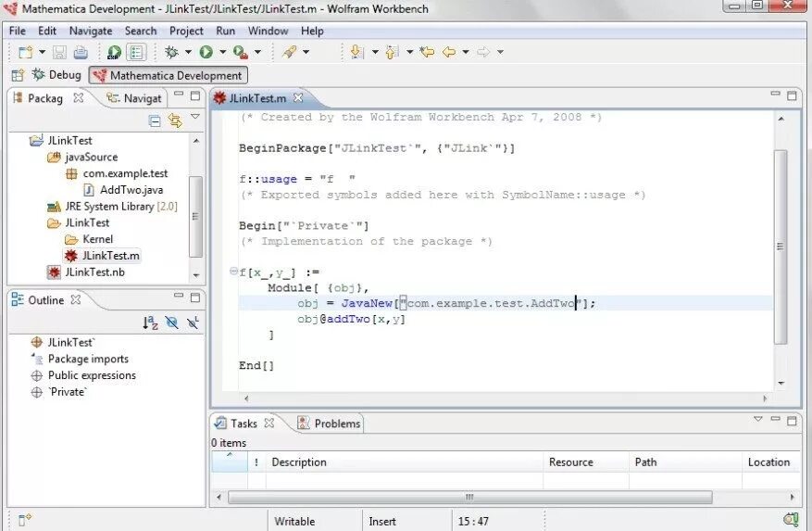This screenshot has height=531, width=812.
Task: Select the Mathematica Development perspective button
Action: pyautogui.click(x=169, y=76)
